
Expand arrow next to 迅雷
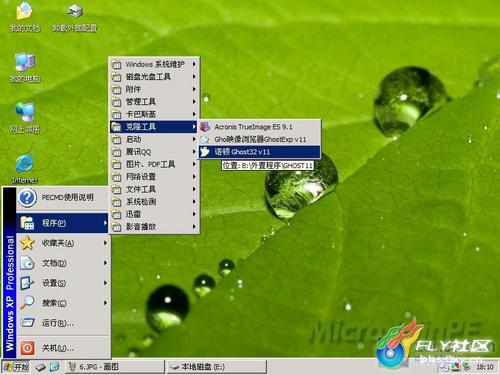194,214
